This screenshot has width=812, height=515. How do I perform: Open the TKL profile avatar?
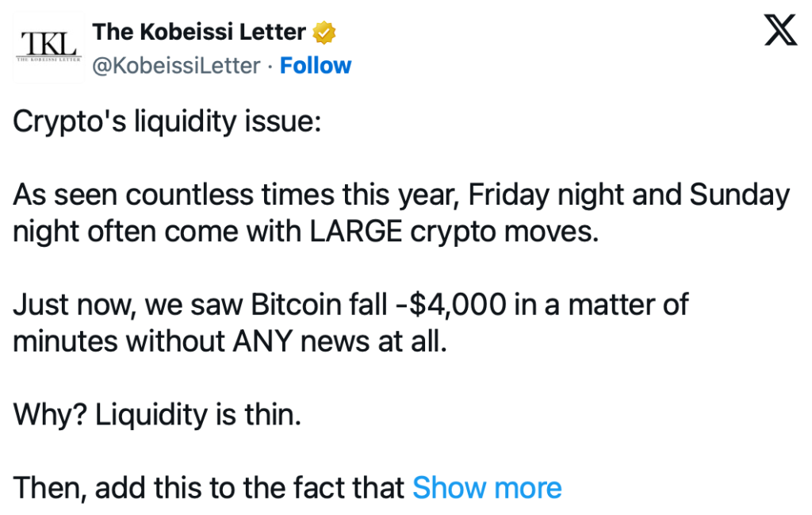[x=48, y=47]
